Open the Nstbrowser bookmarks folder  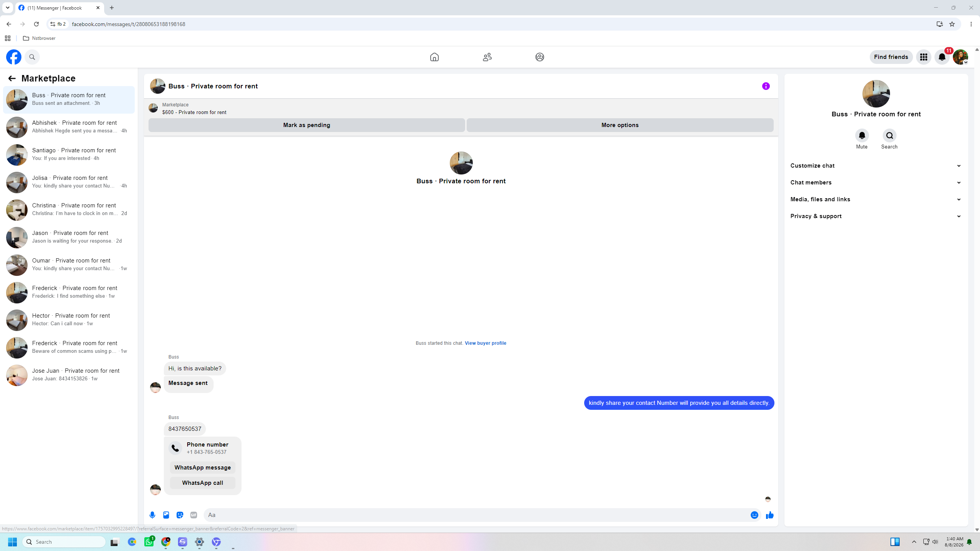point(39,38)
